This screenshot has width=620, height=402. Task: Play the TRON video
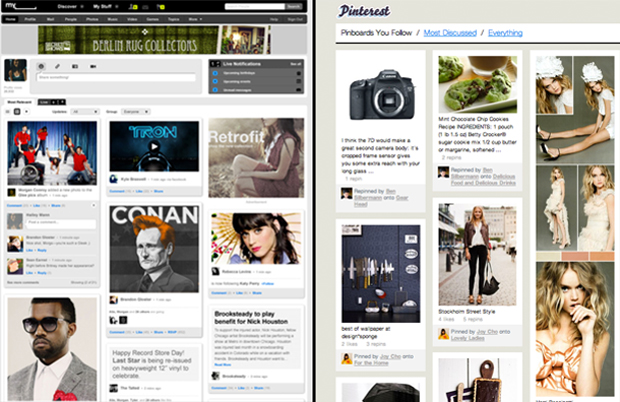pos(154,147)
